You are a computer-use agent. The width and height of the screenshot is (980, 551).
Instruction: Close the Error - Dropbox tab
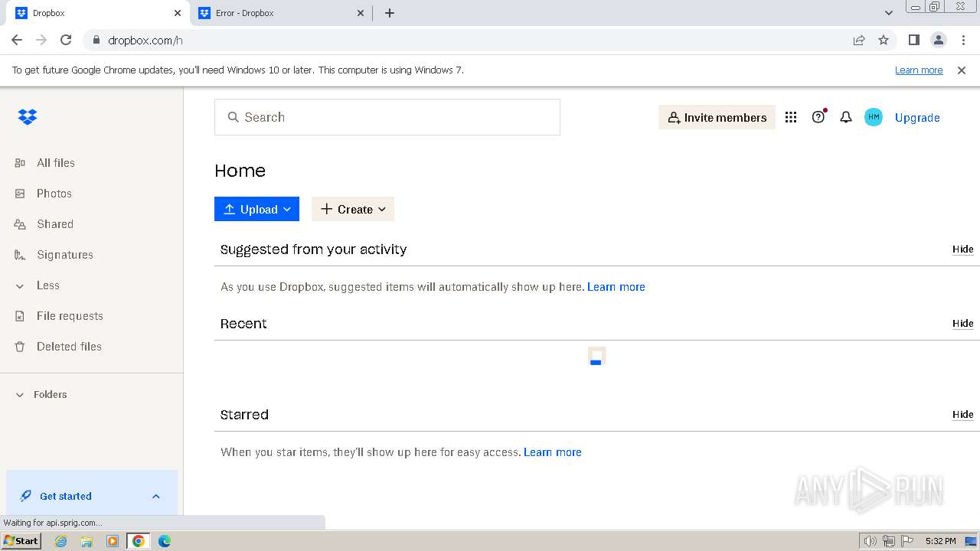tap(361, 13)
